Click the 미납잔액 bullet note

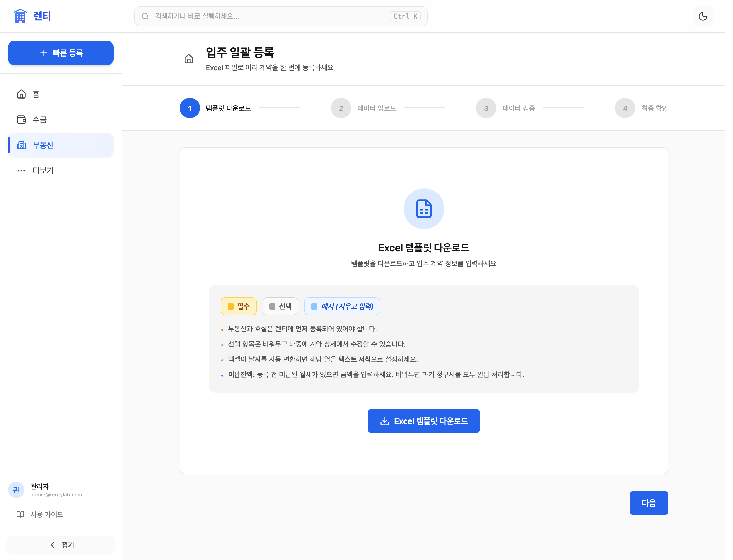pyautogui.click(x=376, y=374)
